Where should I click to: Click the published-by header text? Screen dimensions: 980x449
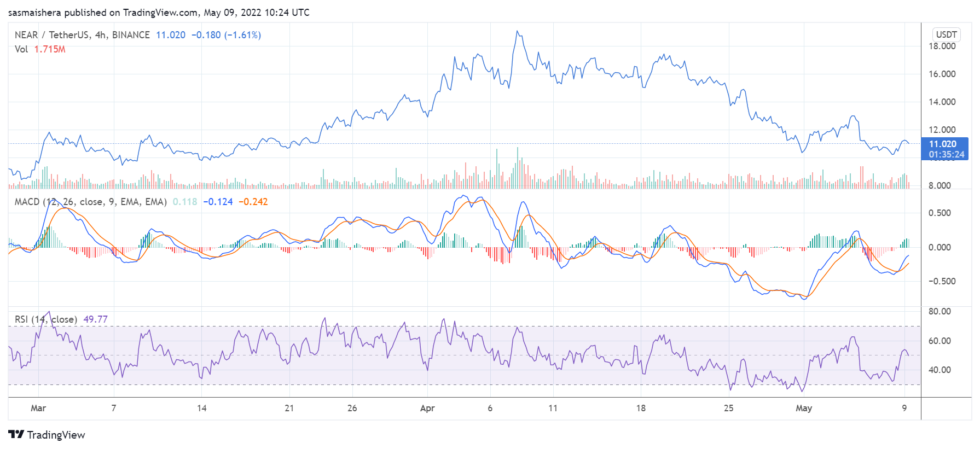[x=159, y=12]
